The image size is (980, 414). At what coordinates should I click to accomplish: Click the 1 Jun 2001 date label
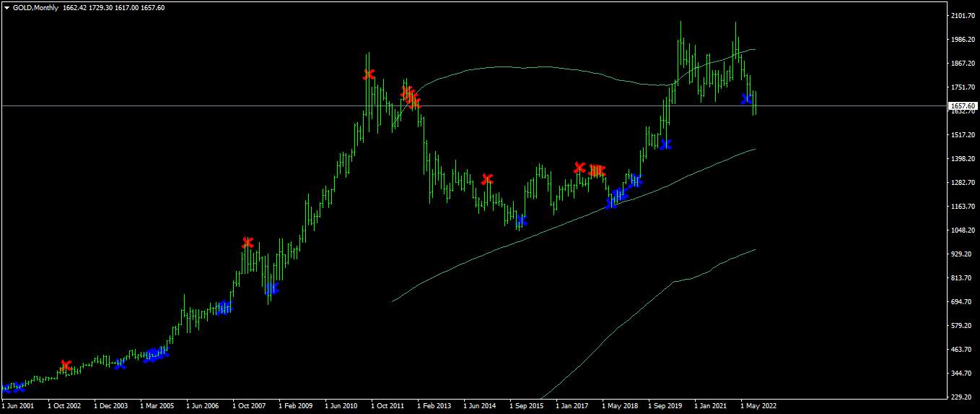coord(17,406)
